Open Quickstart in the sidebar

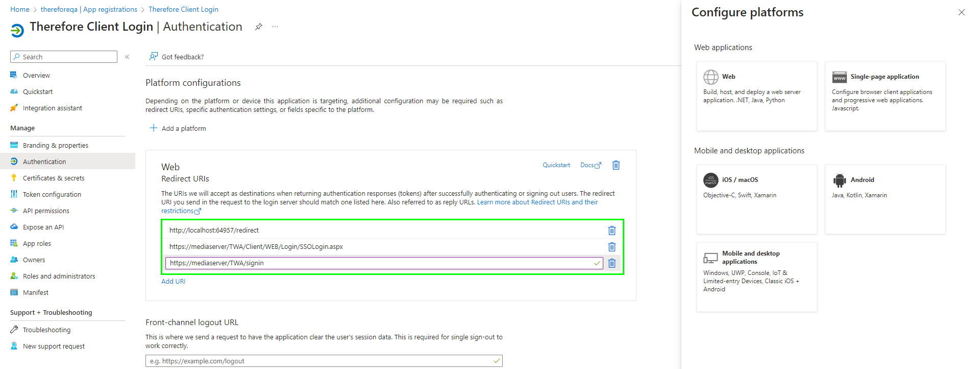(38, 91)
